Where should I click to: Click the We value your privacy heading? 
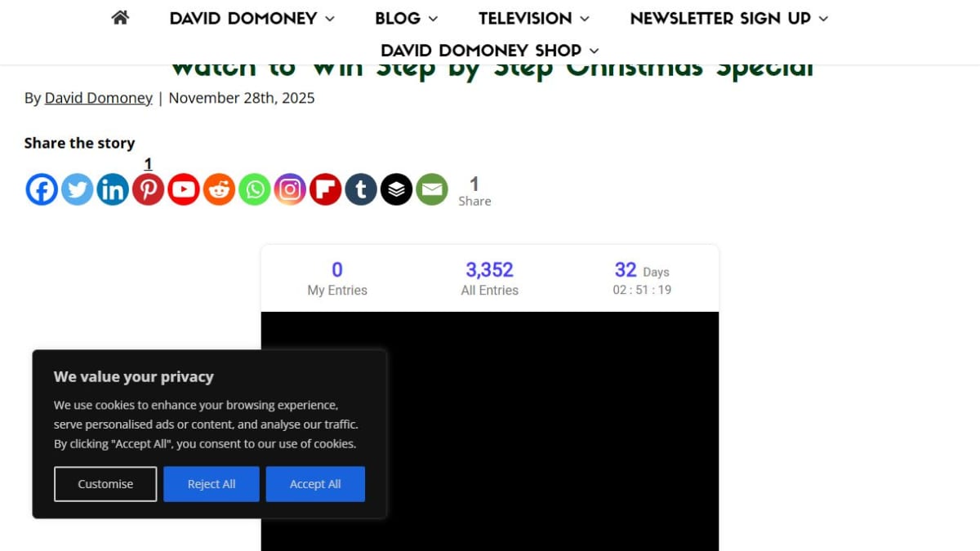click(134, 376)
